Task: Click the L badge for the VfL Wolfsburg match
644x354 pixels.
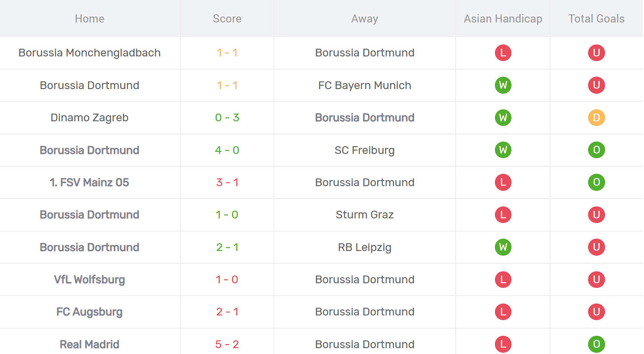Action: click(503, 279)
